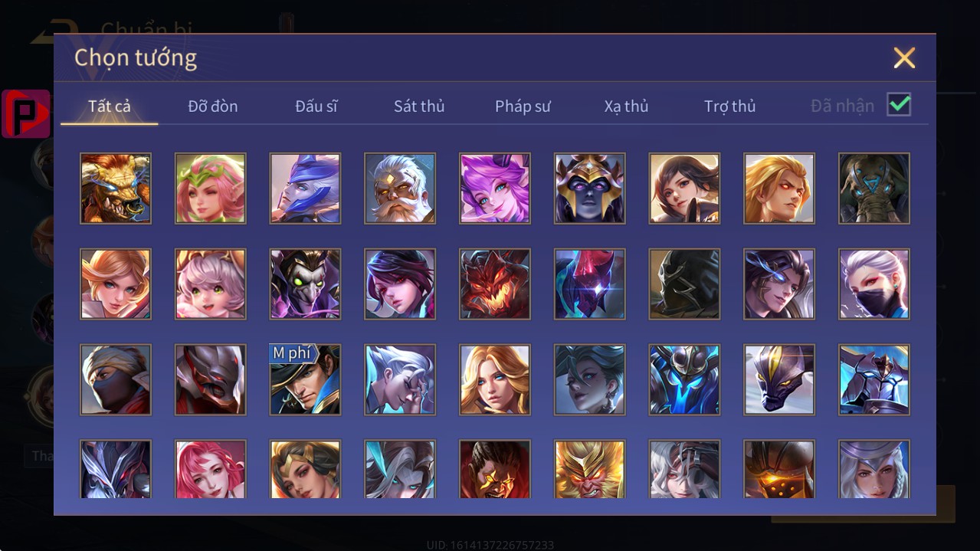980x551 pixels.
Task: Open the 'Sát thủ' tab
Action: point(419,106)
